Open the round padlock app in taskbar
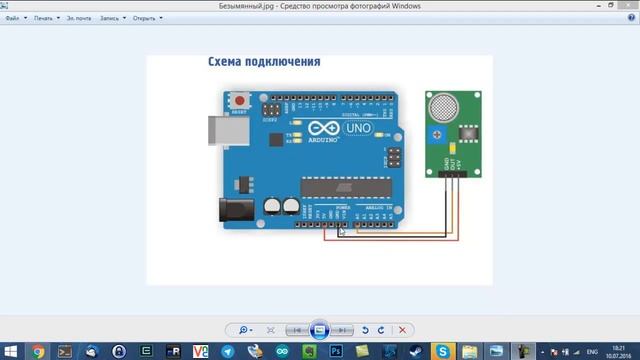The image size is (640, 360). (119, 351)
